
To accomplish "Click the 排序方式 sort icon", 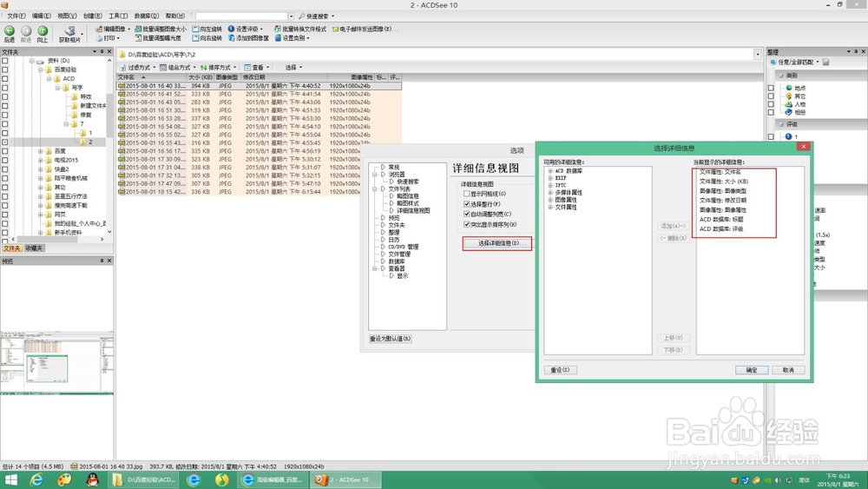I will pyautogui.click(x=203, y=68).
